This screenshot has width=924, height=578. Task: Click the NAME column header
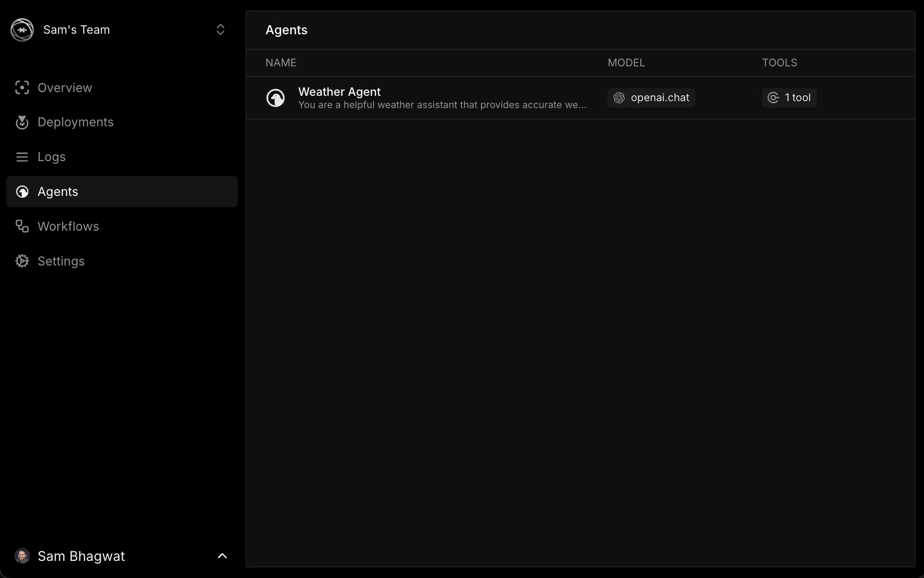pyautogui.click(x=281, y=63)
